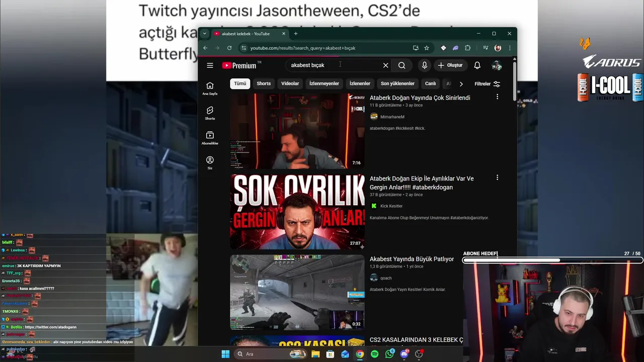Select the İzlenmeyenler filter chip
The width and height of the screenshot is (644, 362).
point(324,83)
